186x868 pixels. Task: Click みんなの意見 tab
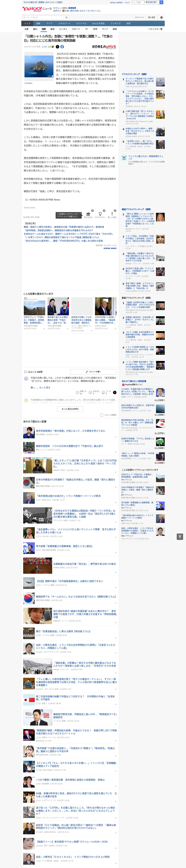[x=98, y=23]
